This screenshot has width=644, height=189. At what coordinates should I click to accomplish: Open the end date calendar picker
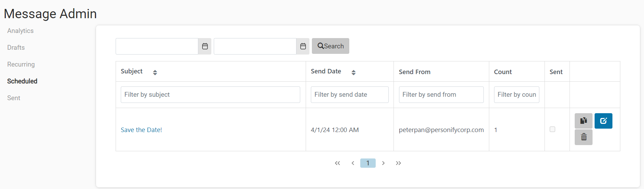(303, 46)
